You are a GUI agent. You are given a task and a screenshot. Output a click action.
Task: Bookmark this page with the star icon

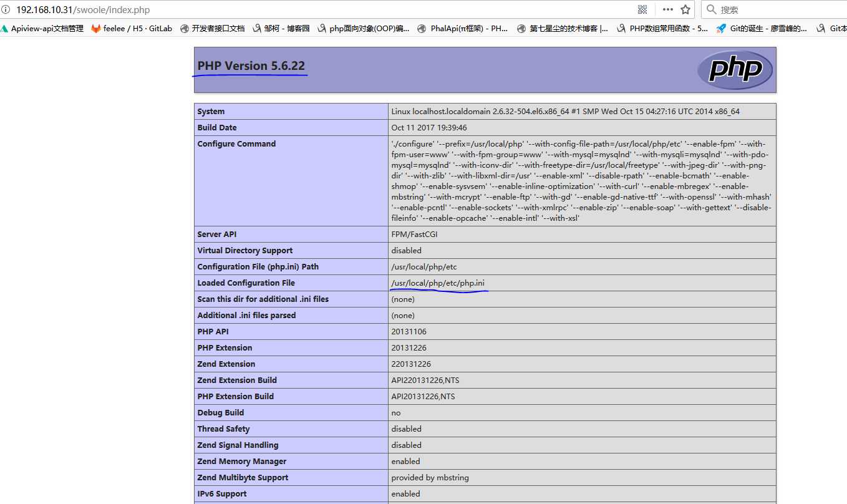685,9
